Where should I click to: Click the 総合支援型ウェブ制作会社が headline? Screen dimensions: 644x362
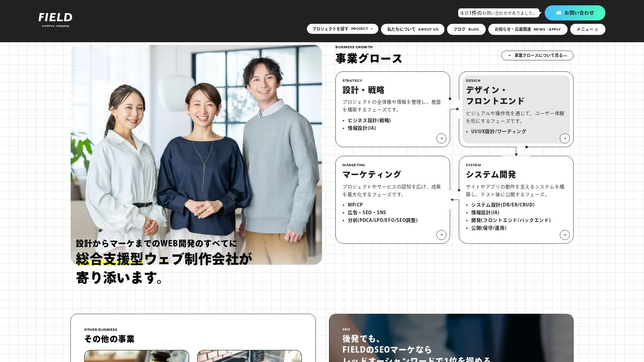[164, 259]
